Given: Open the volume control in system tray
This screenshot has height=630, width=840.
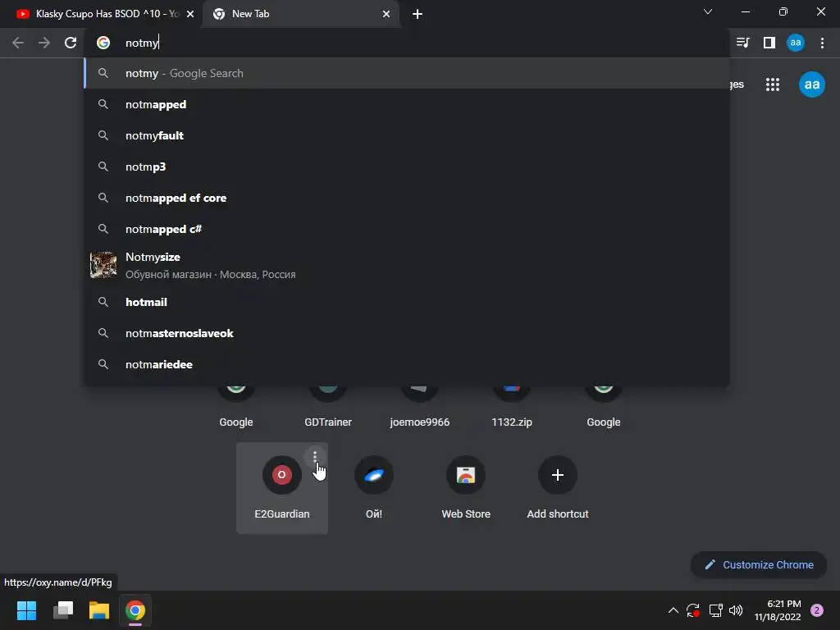Looking at the screenshot, I should click(x=736, y=610).
